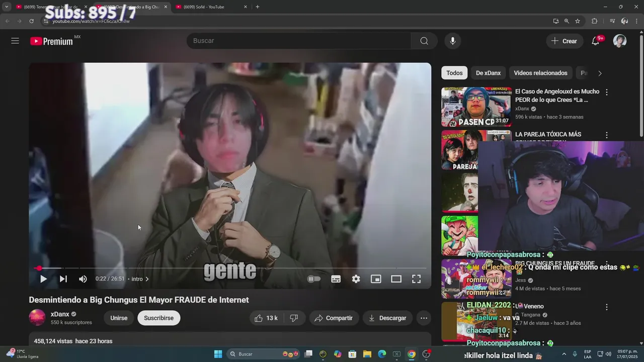Open the notifications bell

(596, 41)
